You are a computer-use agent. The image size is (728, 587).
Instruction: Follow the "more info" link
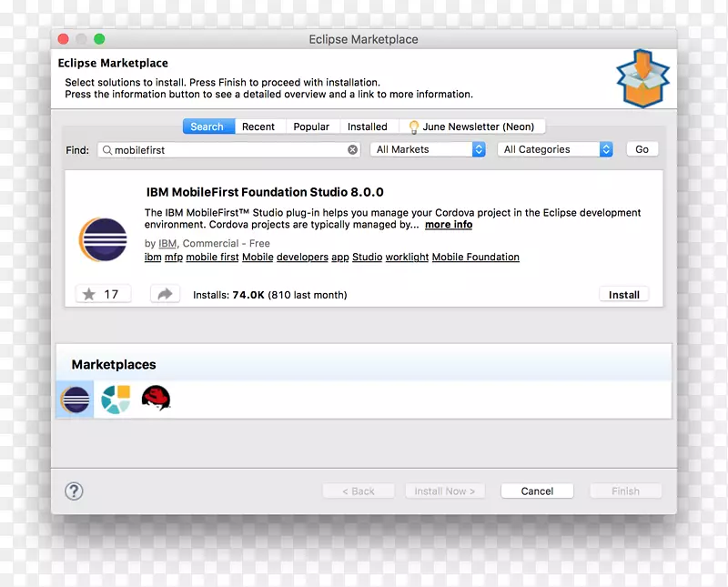click(x=449, y=225)
